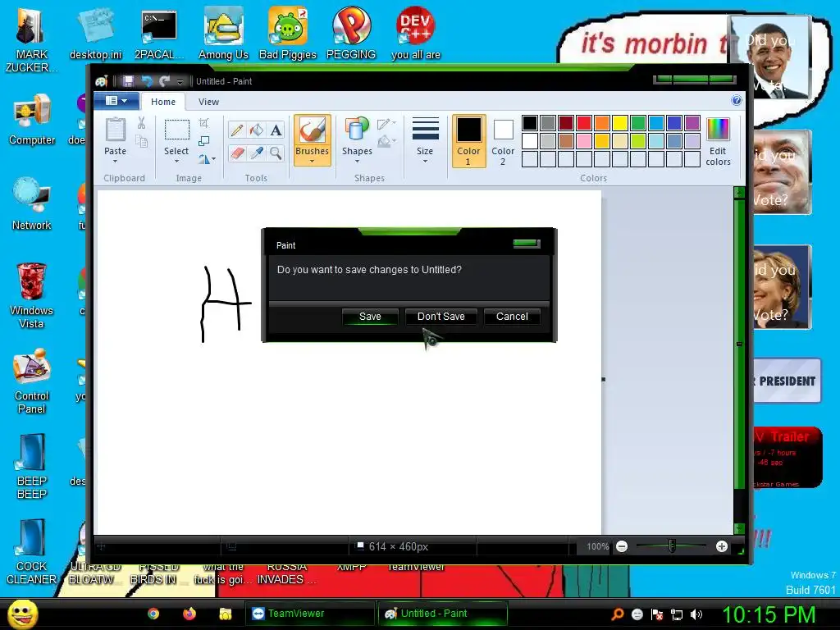
Task: Expand the Shapes dropdown arrow
Action: tap(357, 162)
